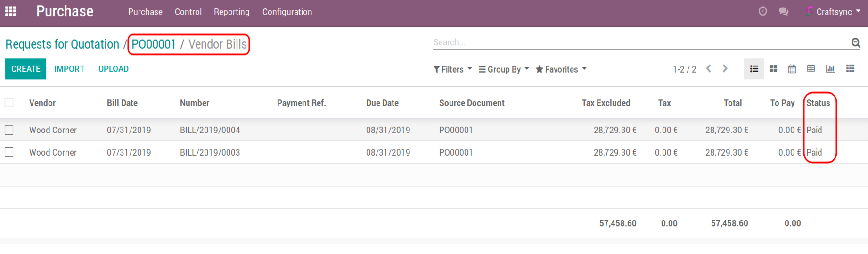Image resolution: width=868 pixels, height=254 pixels.
Task: Switch to pivot table view
Action: pos(811,69)
